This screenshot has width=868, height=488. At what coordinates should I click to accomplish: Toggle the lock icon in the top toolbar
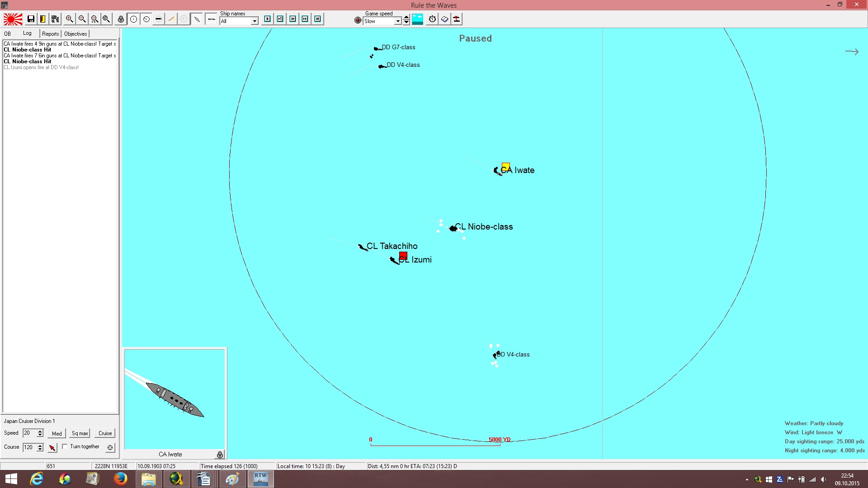click(121, 19)
